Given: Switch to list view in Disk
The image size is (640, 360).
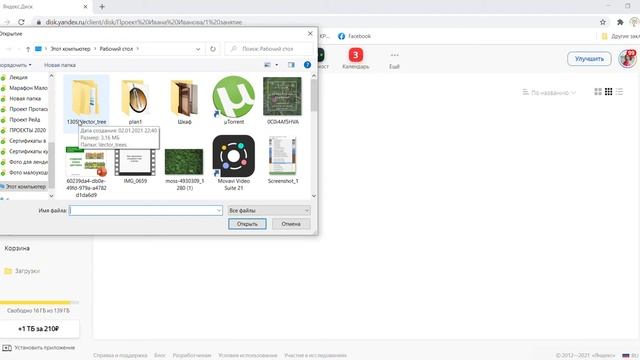Looking at the screenshot, I should [x=620, y=92].
